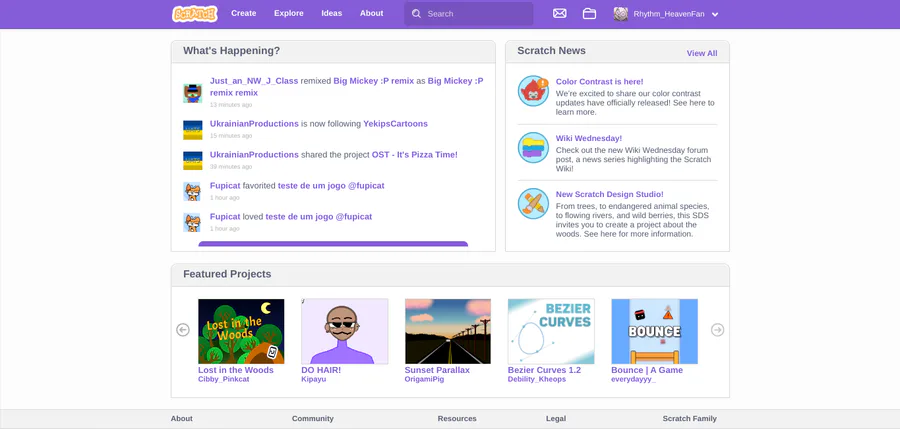Click the Sunset Parallax title link
900x429 pixels.
coord(437,370)
